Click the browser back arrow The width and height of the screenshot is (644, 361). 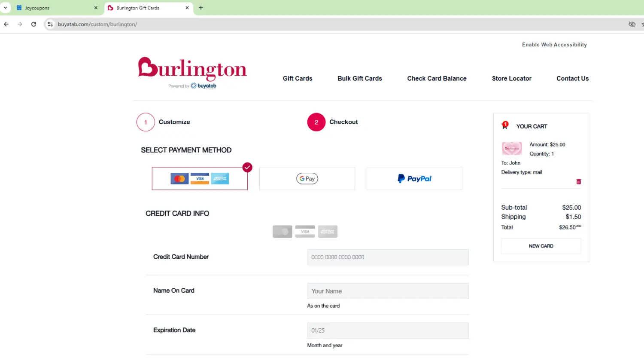pyautogui.click(x=6, y=24)
